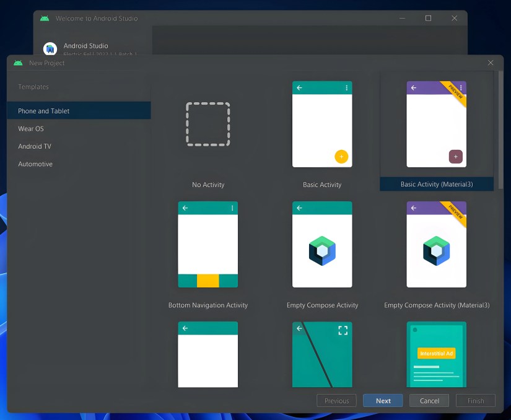Select the Google AdMob Ads Activity template

[437, 354]
